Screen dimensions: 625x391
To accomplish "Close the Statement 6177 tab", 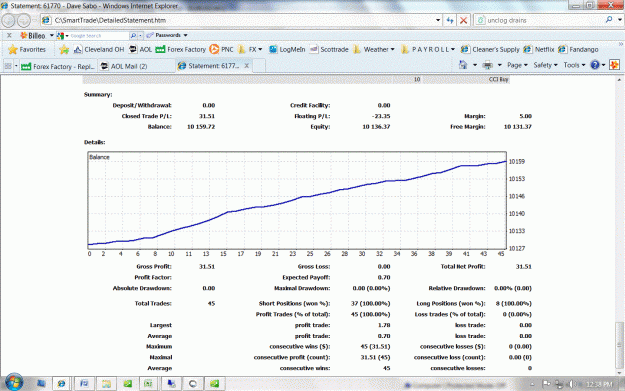I will coord(247,66).
